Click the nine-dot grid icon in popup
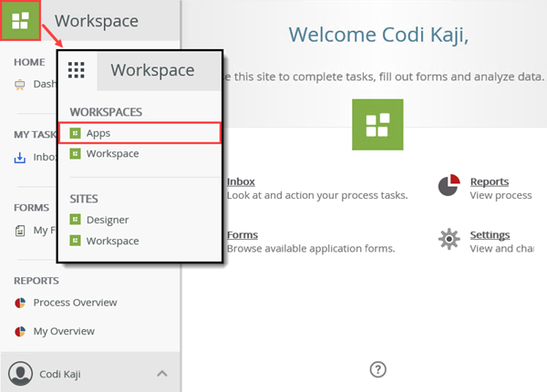Image resolution: width=547 pixels, height=392 pixels. point(76,70)
